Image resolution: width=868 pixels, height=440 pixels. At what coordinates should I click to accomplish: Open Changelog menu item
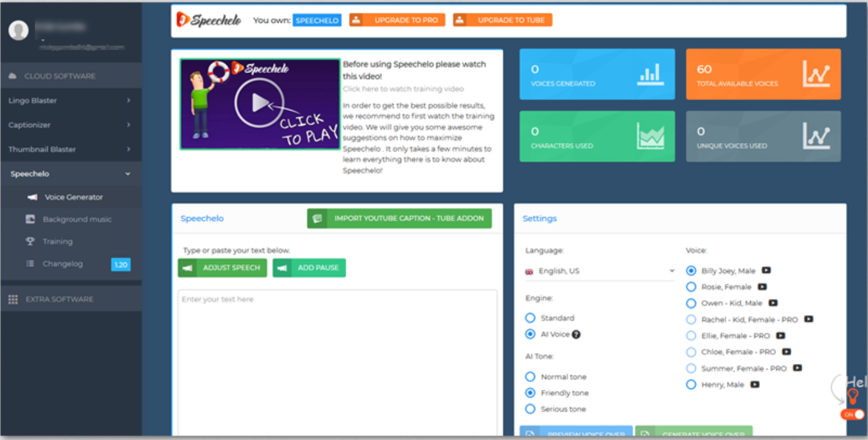71,264
